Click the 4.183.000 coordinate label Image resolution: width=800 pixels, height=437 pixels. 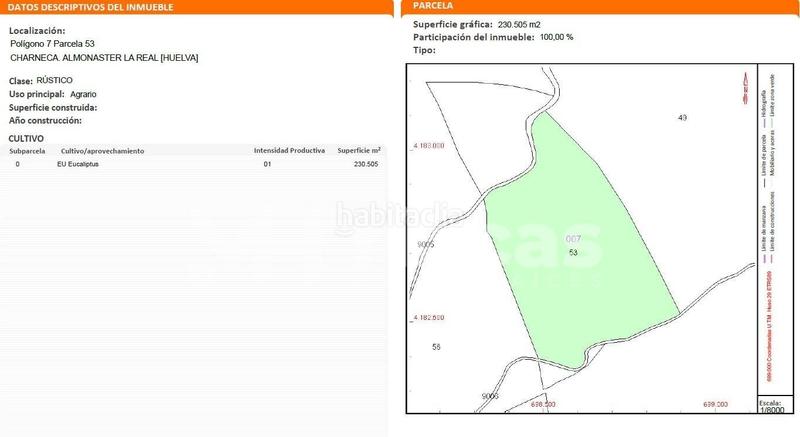click(428, 146)
